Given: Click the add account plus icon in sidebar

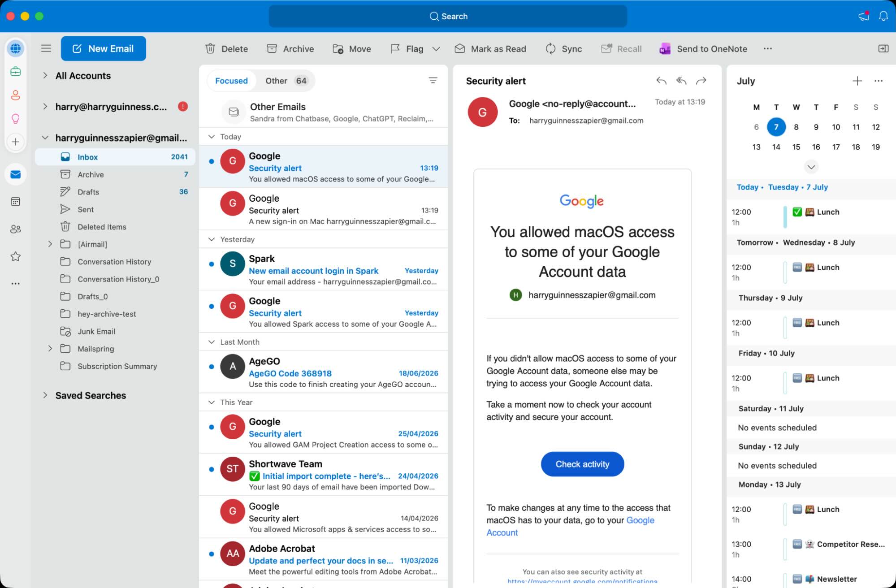Looking at the screenshot, I should (16, 142).
